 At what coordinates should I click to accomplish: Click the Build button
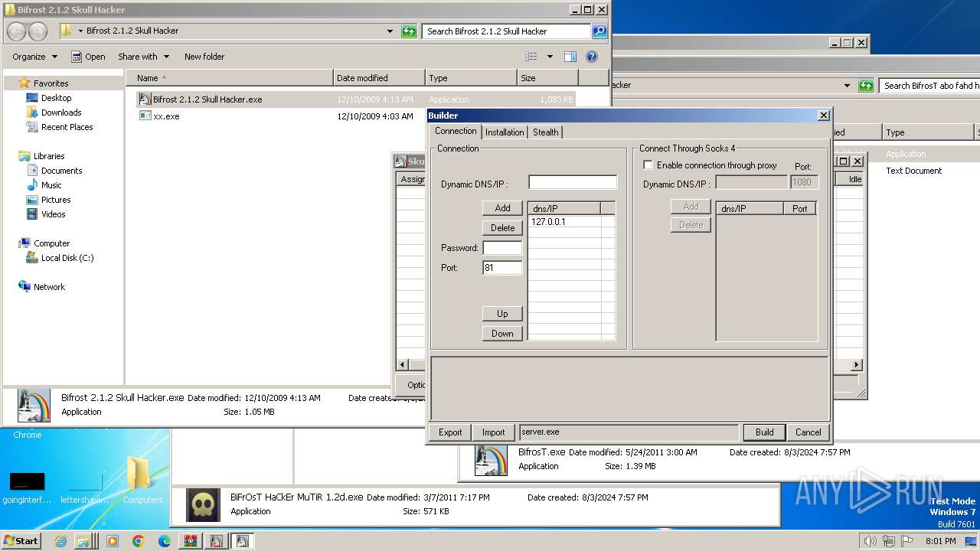click(x=764, y=432)
